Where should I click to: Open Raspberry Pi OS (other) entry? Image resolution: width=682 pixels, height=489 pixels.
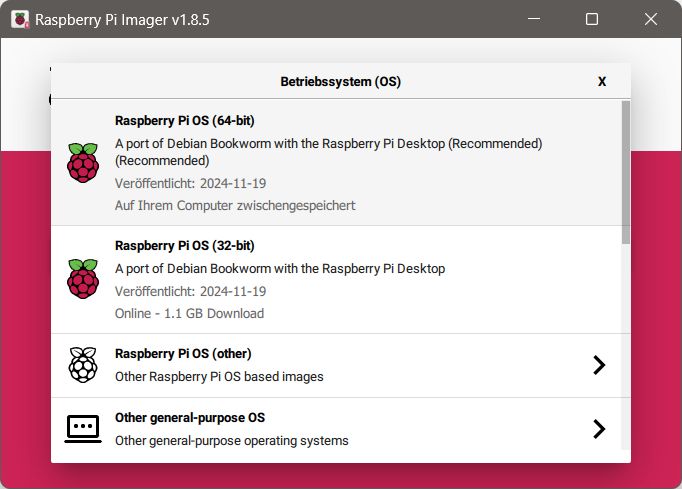coord(341,365)
